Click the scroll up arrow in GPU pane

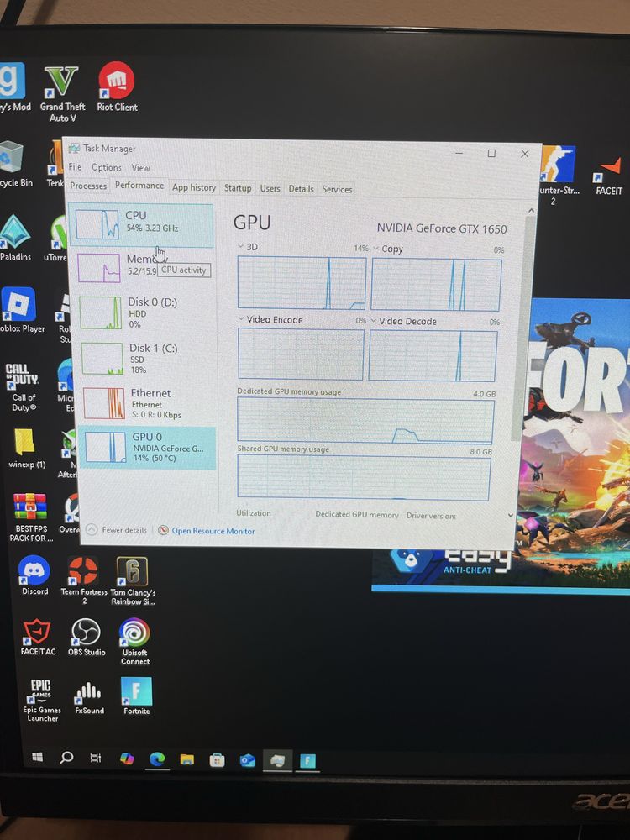point(531,211)
